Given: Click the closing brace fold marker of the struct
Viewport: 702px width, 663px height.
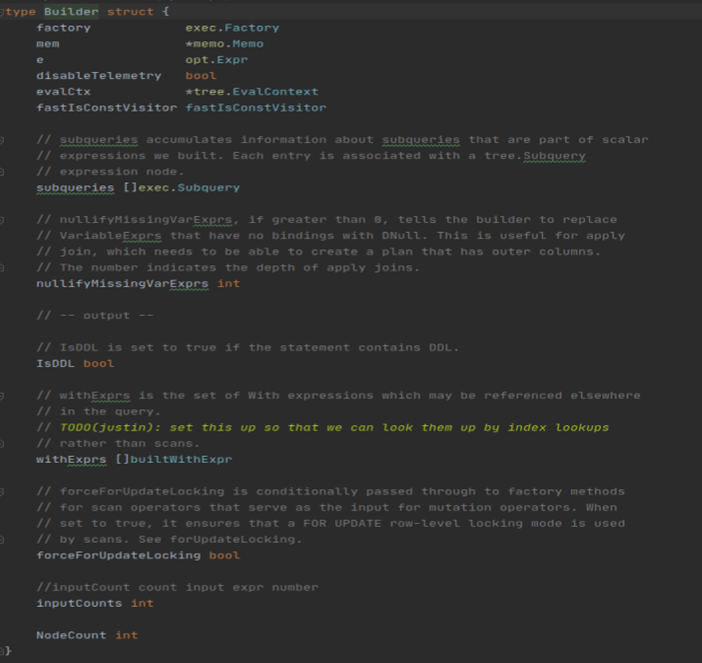Looking at the screenshot, I should point(2,651).
